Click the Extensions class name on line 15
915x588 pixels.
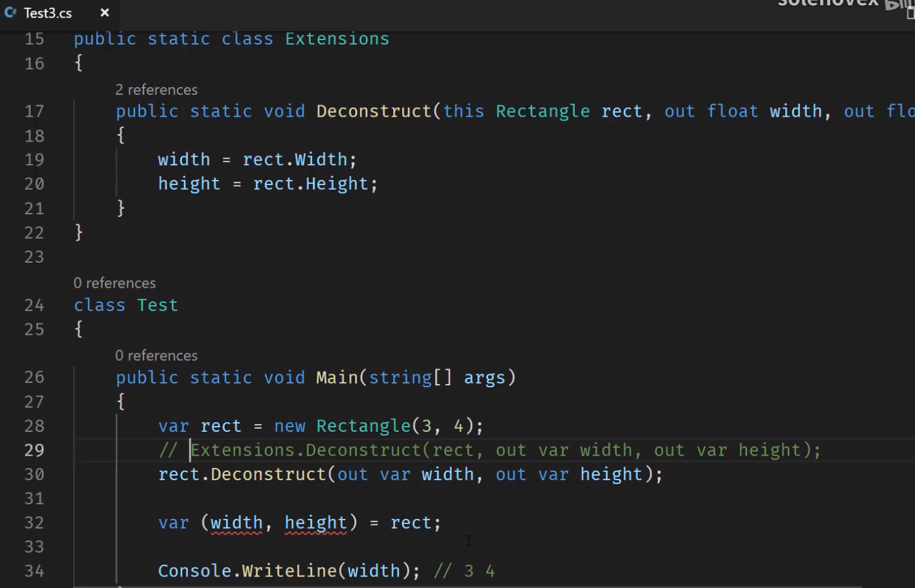[x=337, y=39]
